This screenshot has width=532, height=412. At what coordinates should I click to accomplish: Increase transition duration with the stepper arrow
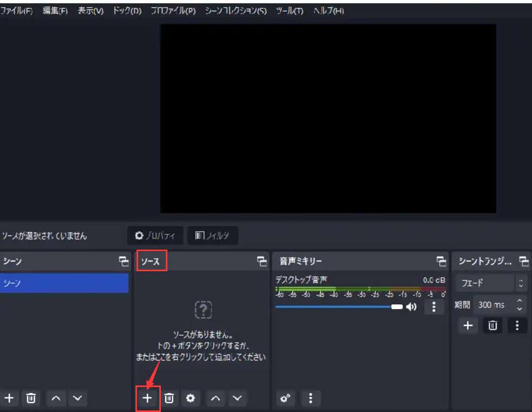click(518, 302)
